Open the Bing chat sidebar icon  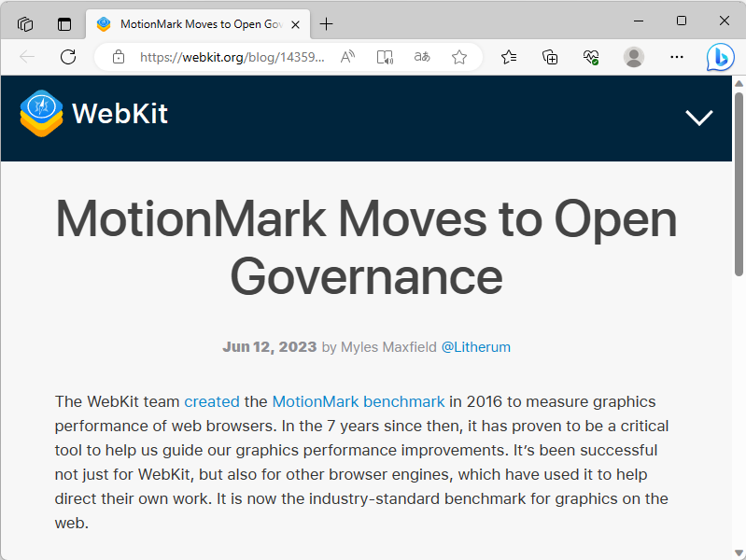tap(720, 57)
